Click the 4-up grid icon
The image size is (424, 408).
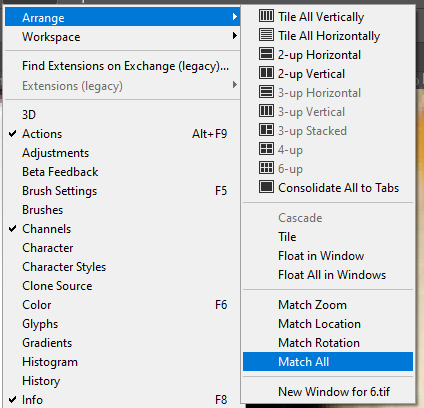click(x=266, y=149)
